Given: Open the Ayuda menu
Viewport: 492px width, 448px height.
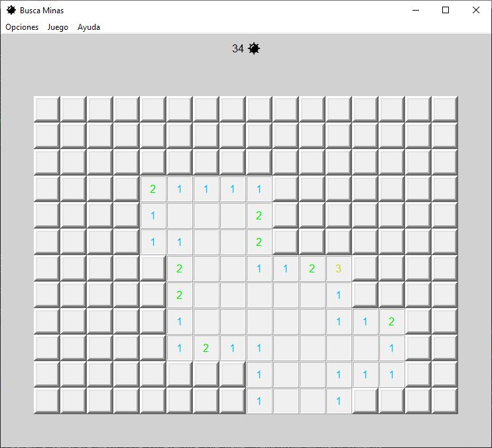Looking at the screenshot, I should pos(89,27).
